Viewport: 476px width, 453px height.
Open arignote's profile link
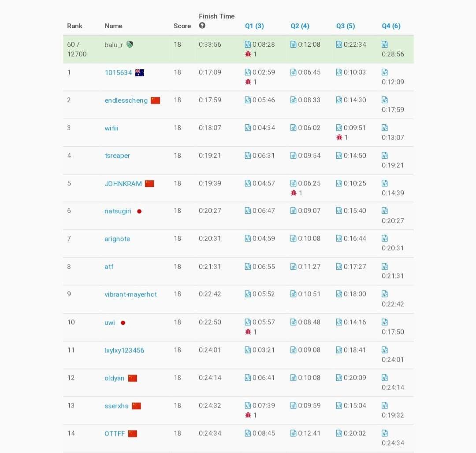click(117, 239)
